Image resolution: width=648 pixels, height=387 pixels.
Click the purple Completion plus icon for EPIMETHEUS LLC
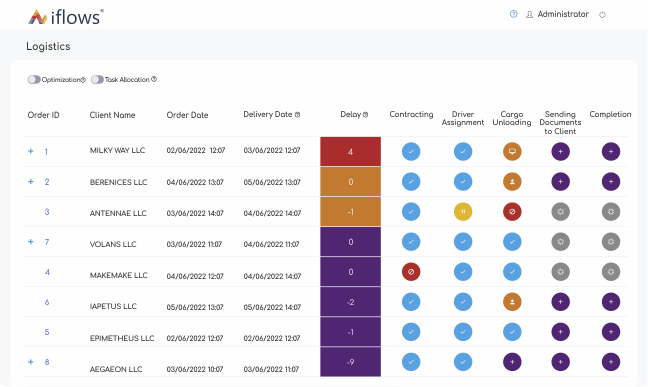(611, 332)
